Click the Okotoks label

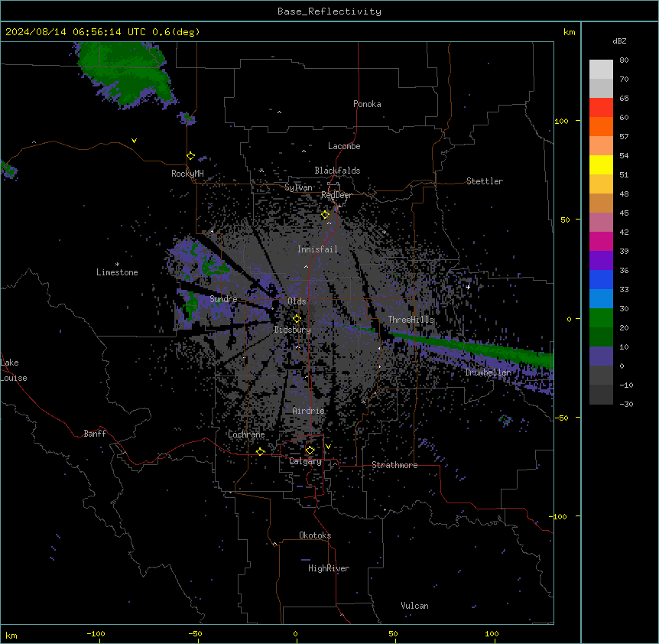pos(315,535)
